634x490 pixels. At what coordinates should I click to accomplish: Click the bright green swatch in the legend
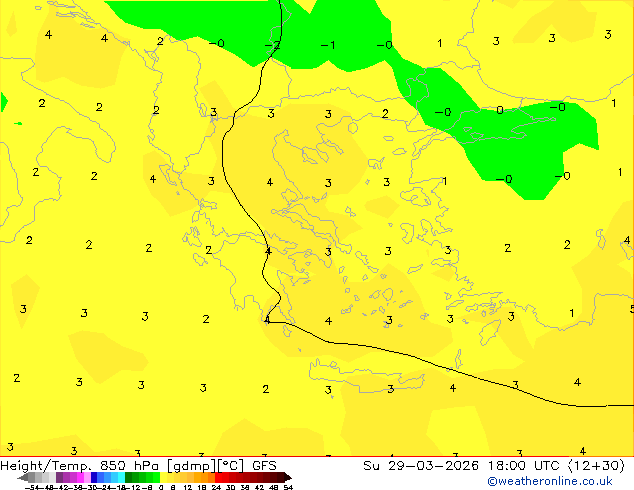(156, 477)
